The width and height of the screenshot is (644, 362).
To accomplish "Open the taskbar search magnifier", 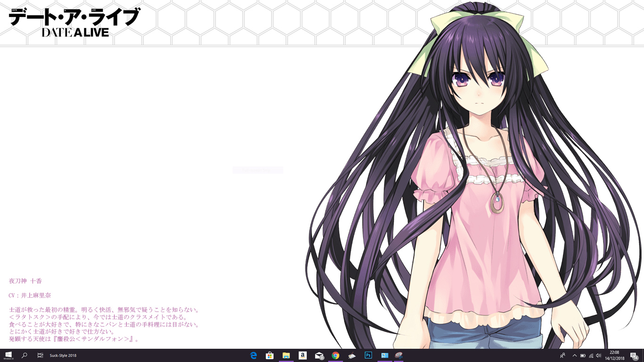I will coord(25,355).
